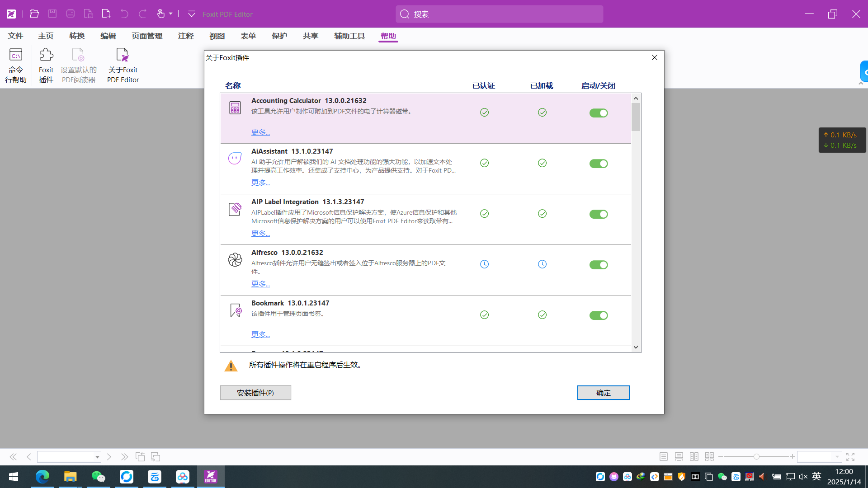Image resolution: width=868 pixels, height=488 pixels.
Task: Click the Accounting Calculator plugin icon
Action: (x=235, y=108)
